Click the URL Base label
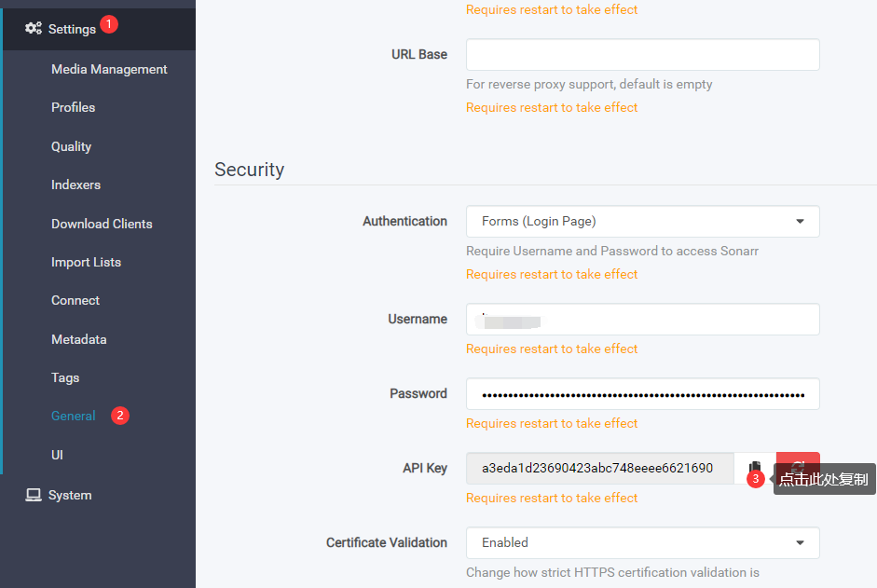This screenshot has width=877, height=588. point(419,54)
